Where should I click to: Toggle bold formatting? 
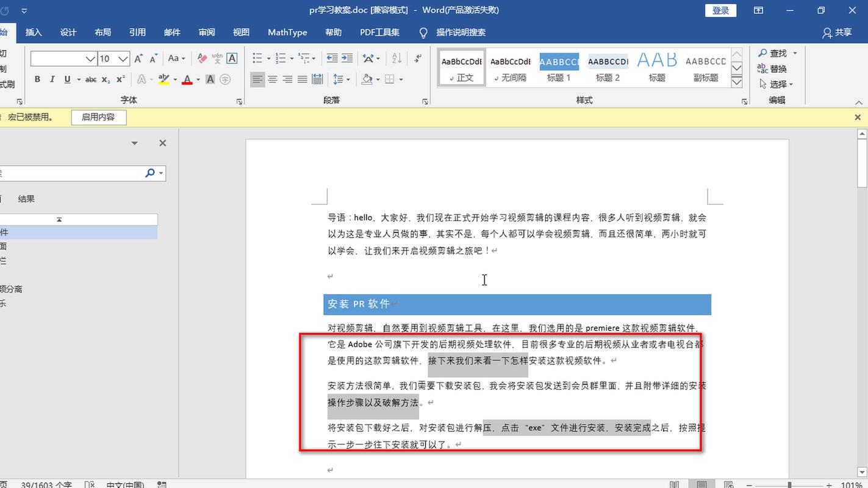point(37,79)
